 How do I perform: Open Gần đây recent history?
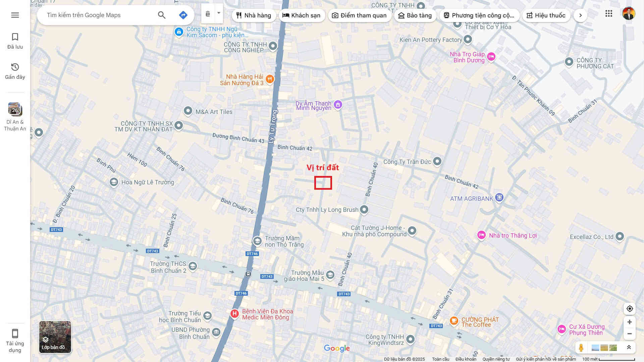click(x=15, y=71)
